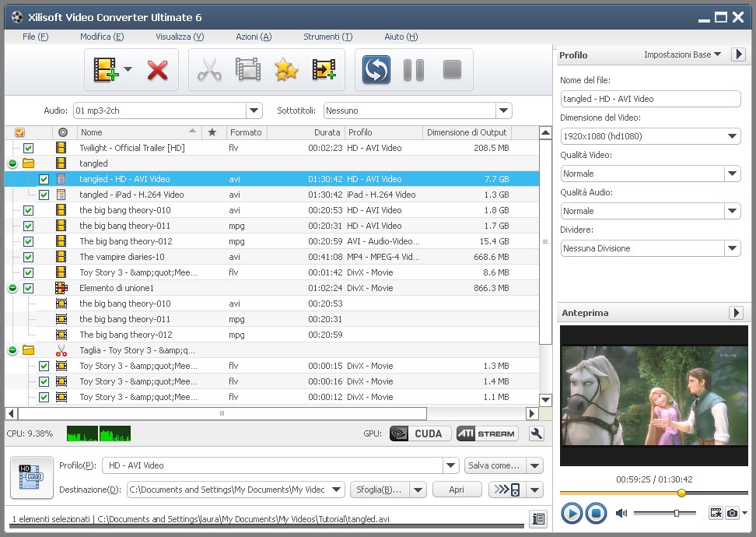
Task: Click the HD AVI profile thumbnail icon
Action: 32,477
